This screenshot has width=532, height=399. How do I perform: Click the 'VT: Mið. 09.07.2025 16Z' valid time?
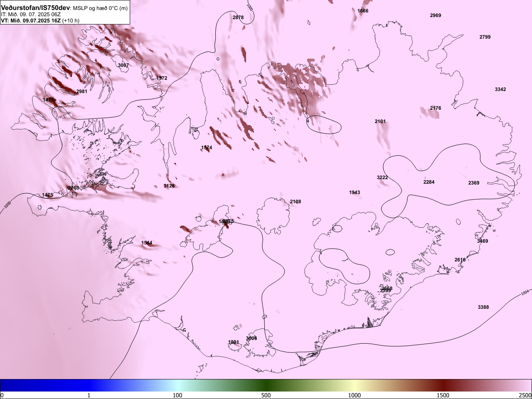pyautogui.click(x=31, y=20)
